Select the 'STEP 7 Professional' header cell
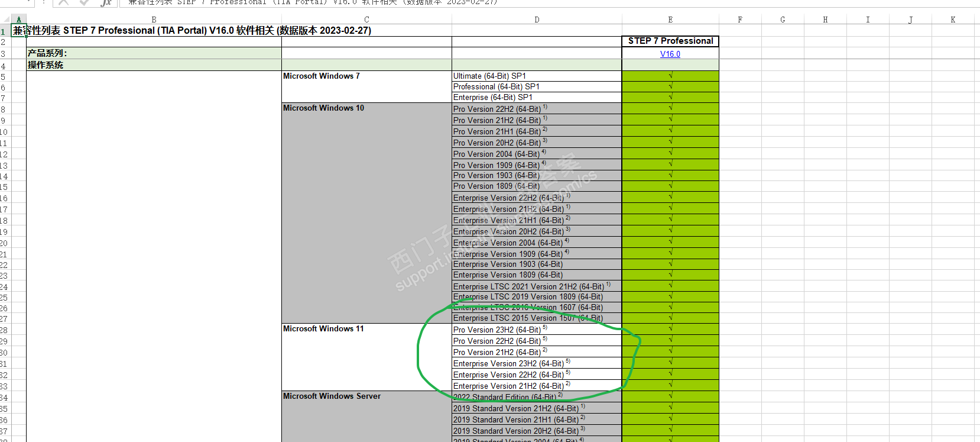Screen dimensions: 980x442 (x=670, y=41)
